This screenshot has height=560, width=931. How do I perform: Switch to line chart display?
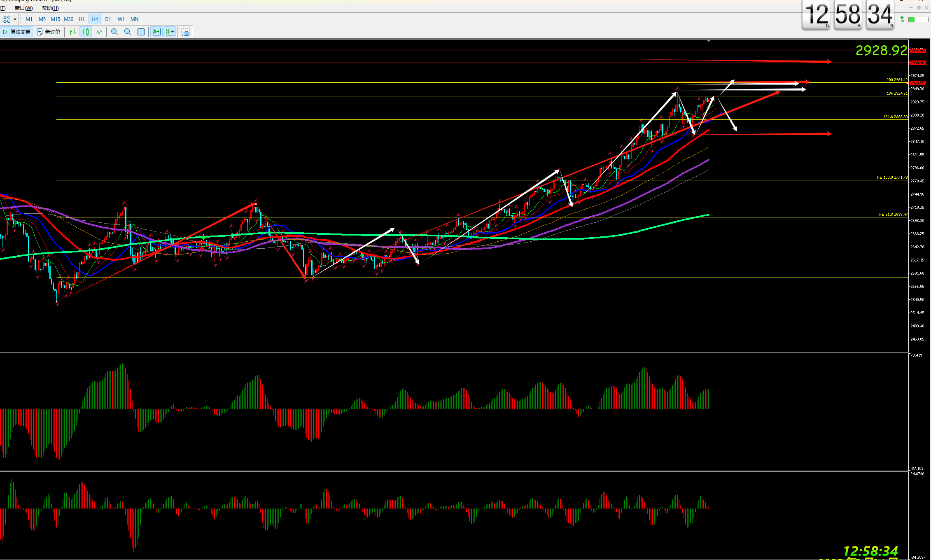[99, 32]
